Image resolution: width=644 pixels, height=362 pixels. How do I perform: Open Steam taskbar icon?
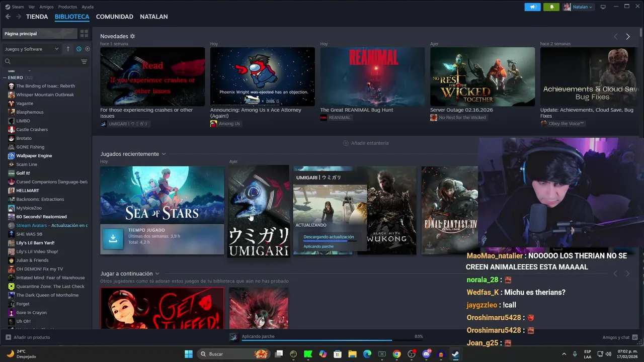click(455, 354)
